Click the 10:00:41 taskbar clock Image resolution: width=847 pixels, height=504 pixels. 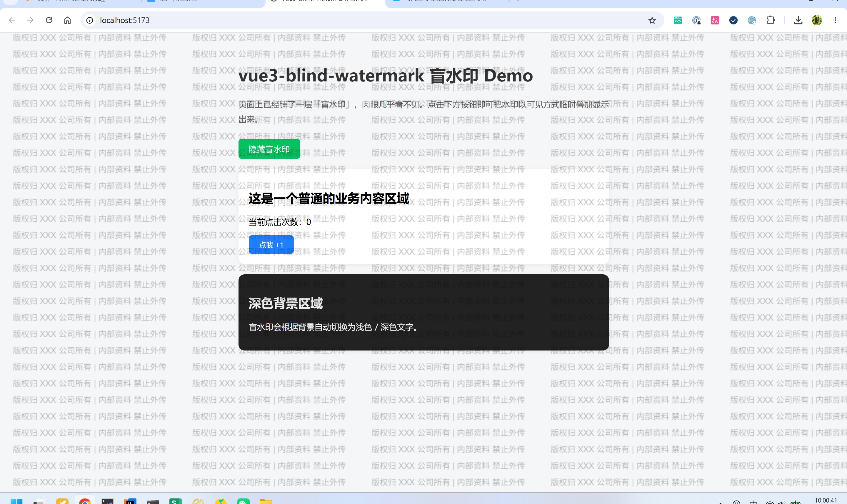[826, 500]
